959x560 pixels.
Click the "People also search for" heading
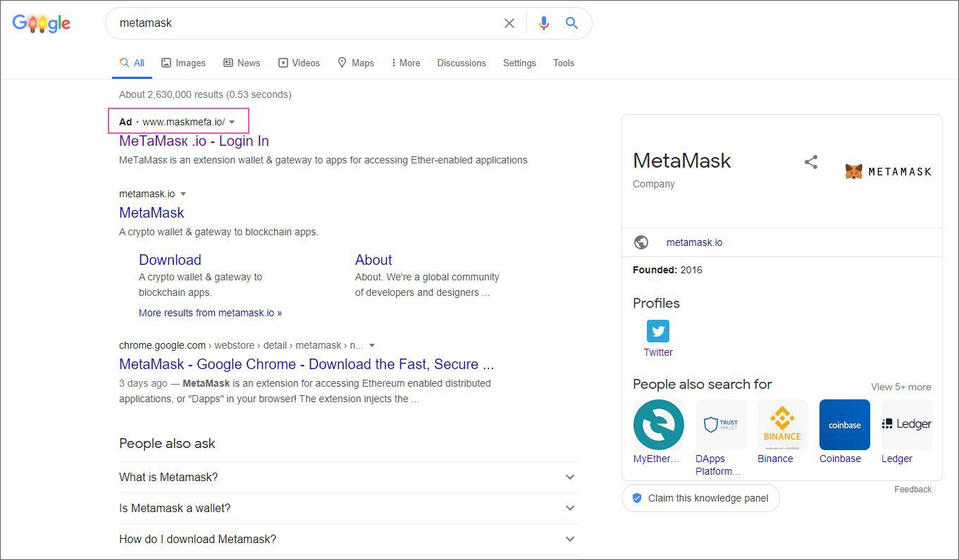pyautogui.click(x=703, y=384)
